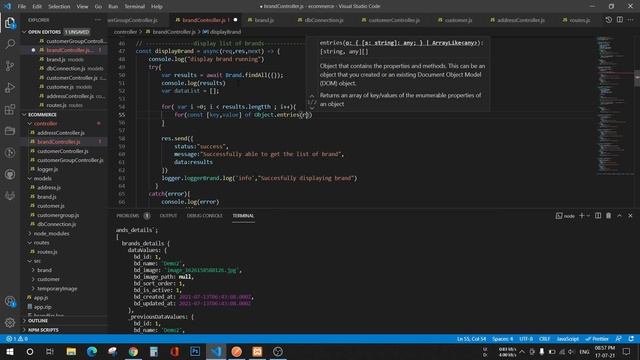The image size is (640, 360).
Task: Open editor More Actions ellipsis
Action: tap(631, 20)
